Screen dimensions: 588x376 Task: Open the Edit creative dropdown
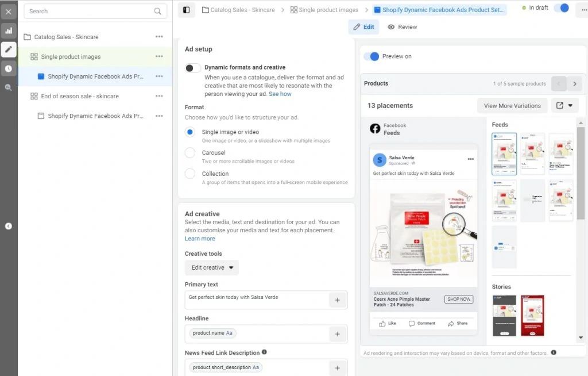212,267
